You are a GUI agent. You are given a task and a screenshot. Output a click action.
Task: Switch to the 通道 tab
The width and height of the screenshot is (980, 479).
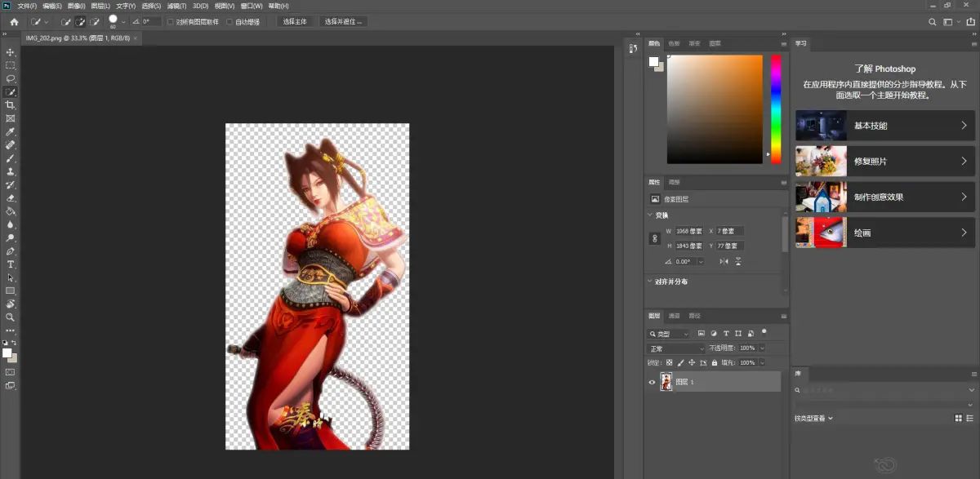coord(674,316)
